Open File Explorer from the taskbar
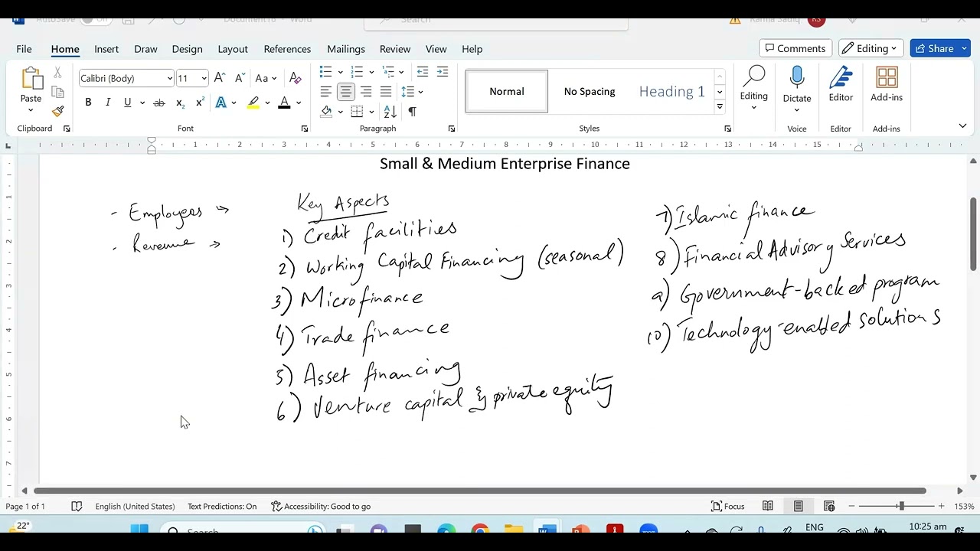 pyautogui.click(x=514, y=530)
